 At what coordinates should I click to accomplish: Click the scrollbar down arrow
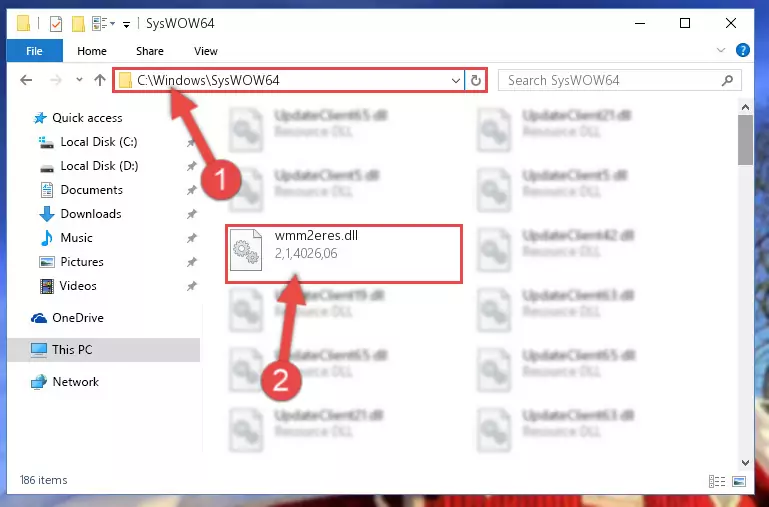point(745,462)
